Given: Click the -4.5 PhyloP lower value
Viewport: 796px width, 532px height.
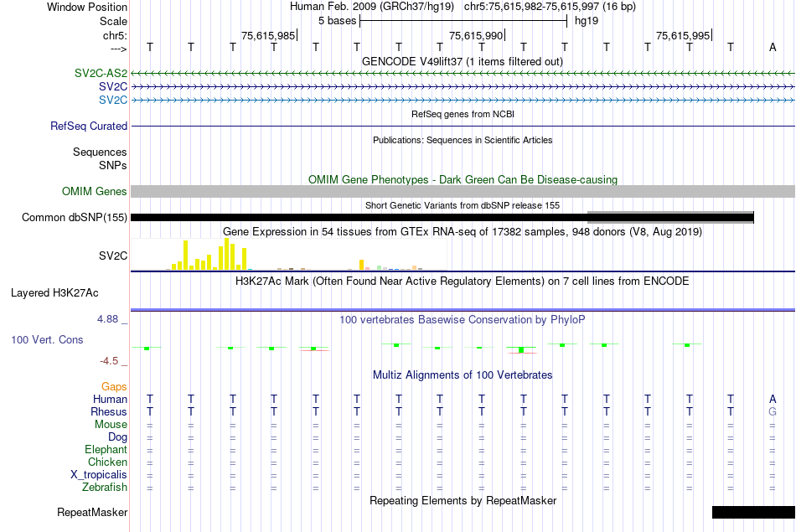Looking at the screenshot, I should tap(109, 361).
